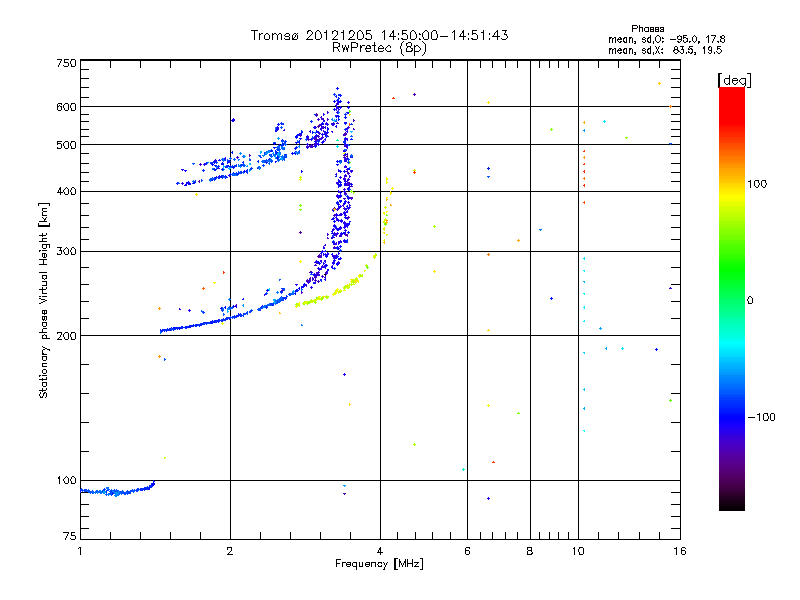The width and height of the screenshot is (800, 600).
Task: Click the blue E-layer trace near 100 km
Action: click(x=118, y=490)
